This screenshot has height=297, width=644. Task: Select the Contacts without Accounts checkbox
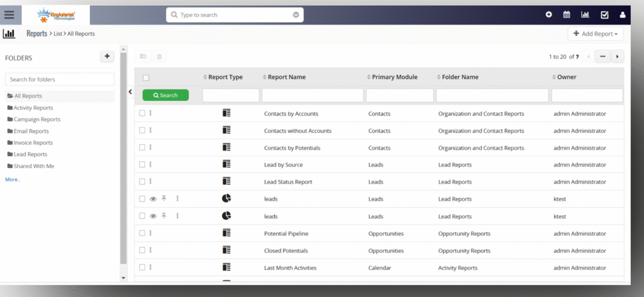(142, 130)
